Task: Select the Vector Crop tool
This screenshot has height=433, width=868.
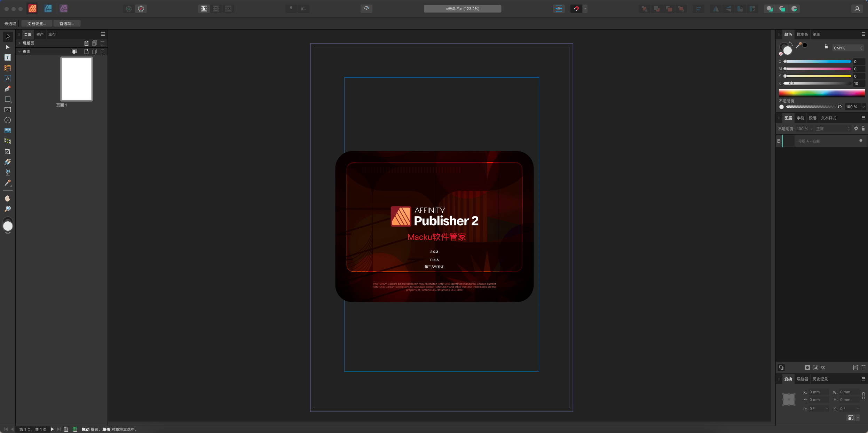Action: [x=8, y=151]
